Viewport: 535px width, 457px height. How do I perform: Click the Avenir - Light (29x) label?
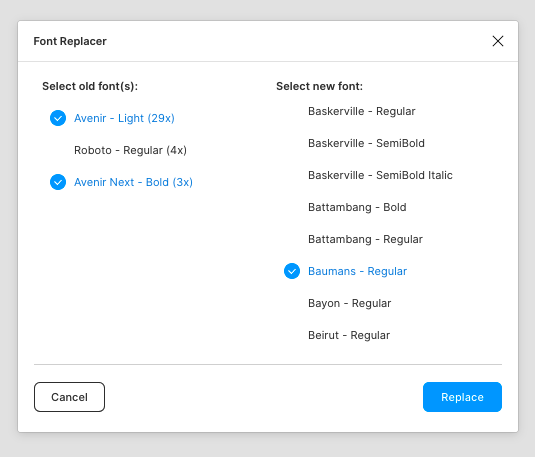[x=124, y=118]
